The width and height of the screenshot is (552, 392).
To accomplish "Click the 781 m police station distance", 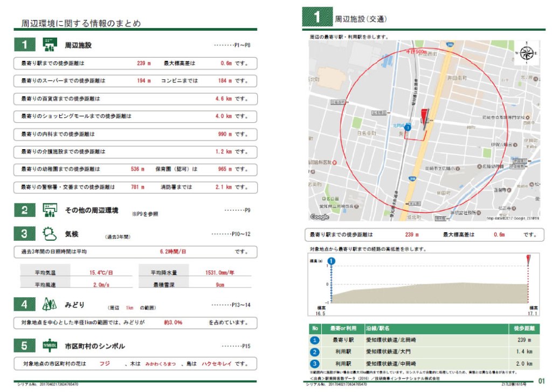I will tap(137, 187).
